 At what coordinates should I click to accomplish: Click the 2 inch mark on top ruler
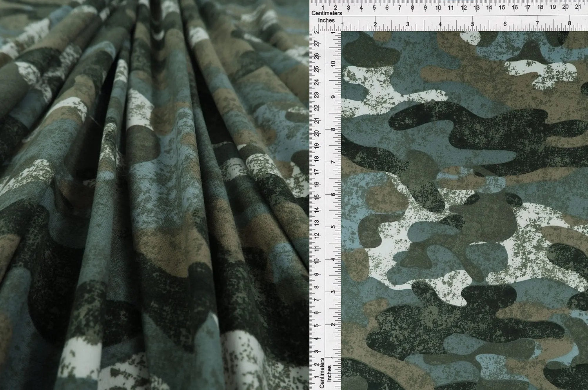[376, 24]
